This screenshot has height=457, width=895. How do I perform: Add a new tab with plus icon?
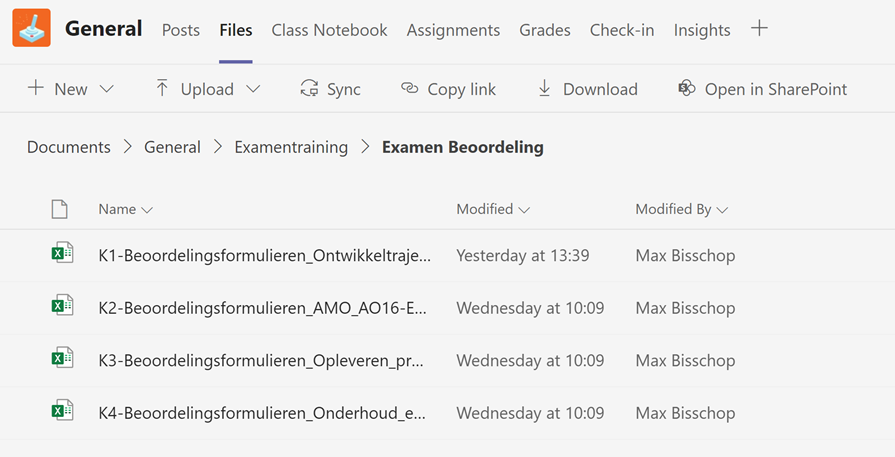point(759,28)
